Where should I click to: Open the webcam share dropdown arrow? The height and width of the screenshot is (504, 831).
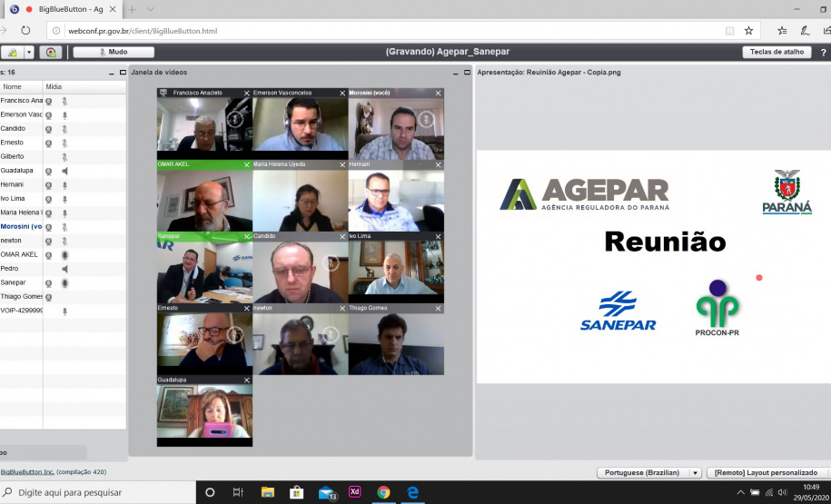click(x=29, y=52)
